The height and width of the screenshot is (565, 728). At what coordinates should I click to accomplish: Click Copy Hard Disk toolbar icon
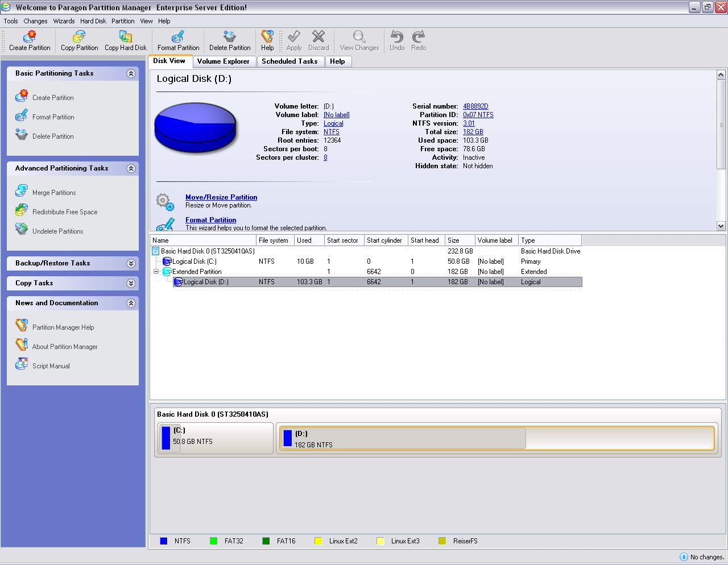pyautogui.click(x=126, y=37)
